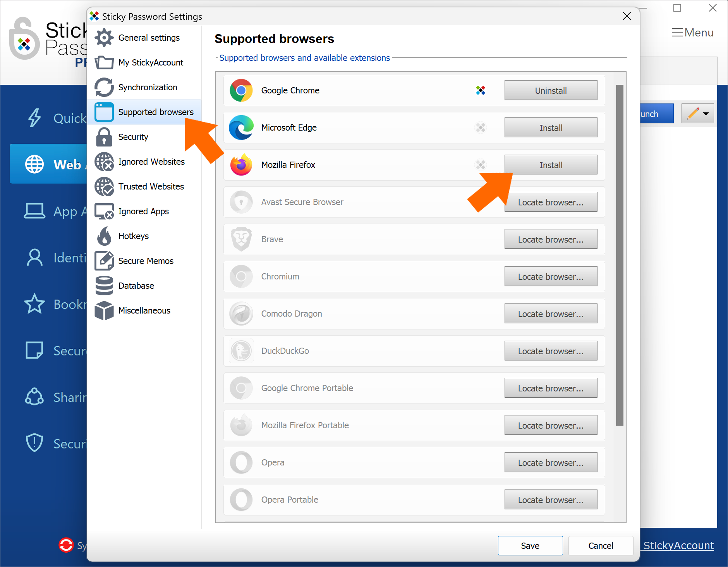
Task: Open Secure Memos pencil icon
Action: (104, 261)
